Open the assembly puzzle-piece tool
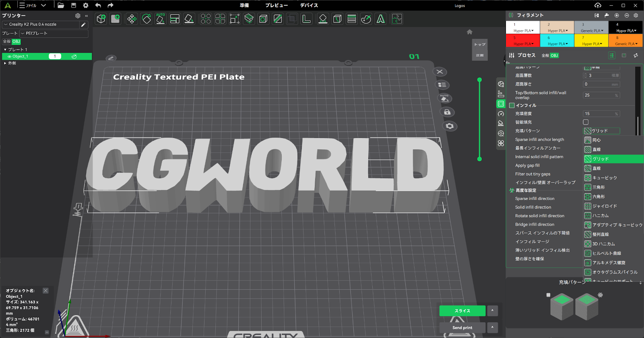 (x=397, y=19)
